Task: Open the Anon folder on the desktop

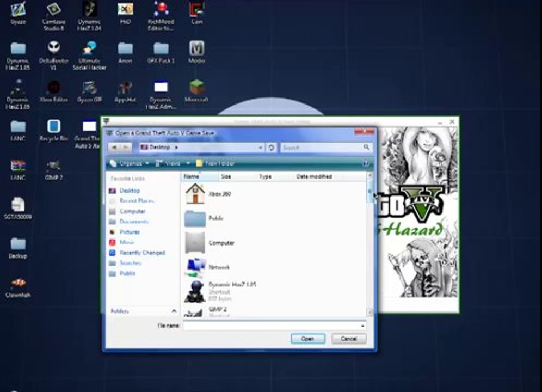Action: coord(125,53)
